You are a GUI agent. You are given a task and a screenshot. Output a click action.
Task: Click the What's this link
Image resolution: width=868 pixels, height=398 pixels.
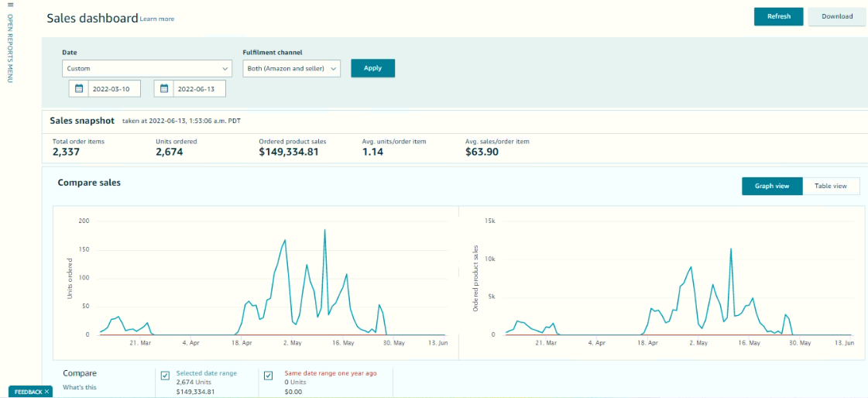(80, 387)
